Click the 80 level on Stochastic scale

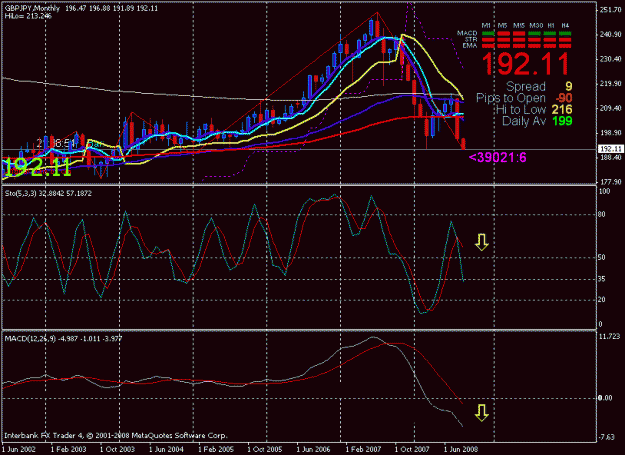[x=602, y=214]
